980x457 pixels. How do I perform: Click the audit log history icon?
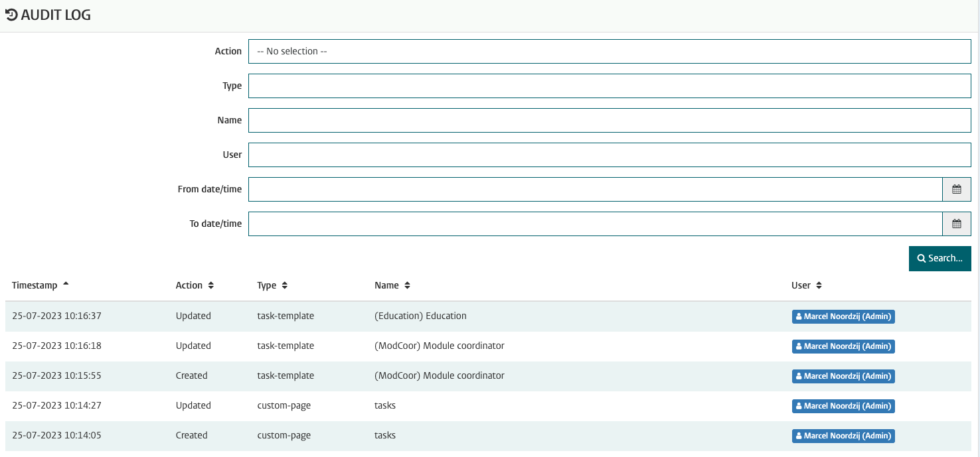pos(11,15)
